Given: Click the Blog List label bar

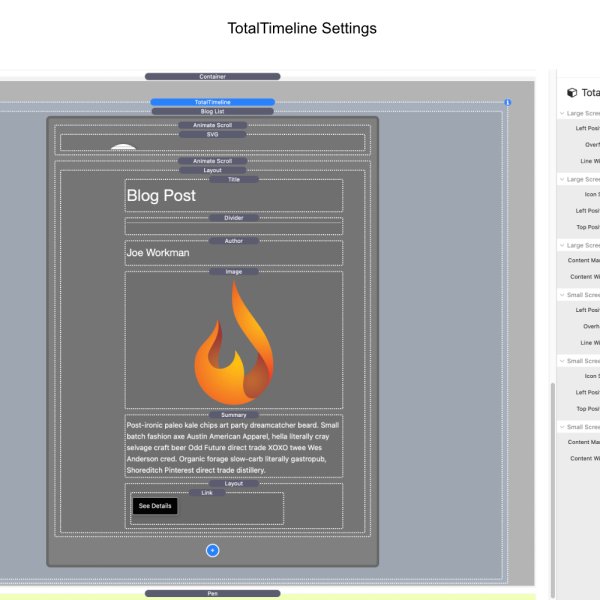Looking at the screenshot, I should 212,111.
